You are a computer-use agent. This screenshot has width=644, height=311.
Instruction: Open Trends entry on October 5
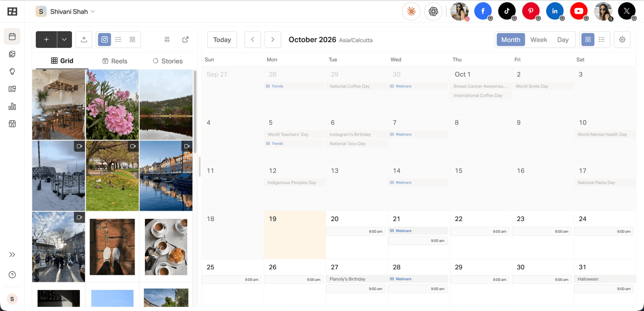[x=294, y=144]
